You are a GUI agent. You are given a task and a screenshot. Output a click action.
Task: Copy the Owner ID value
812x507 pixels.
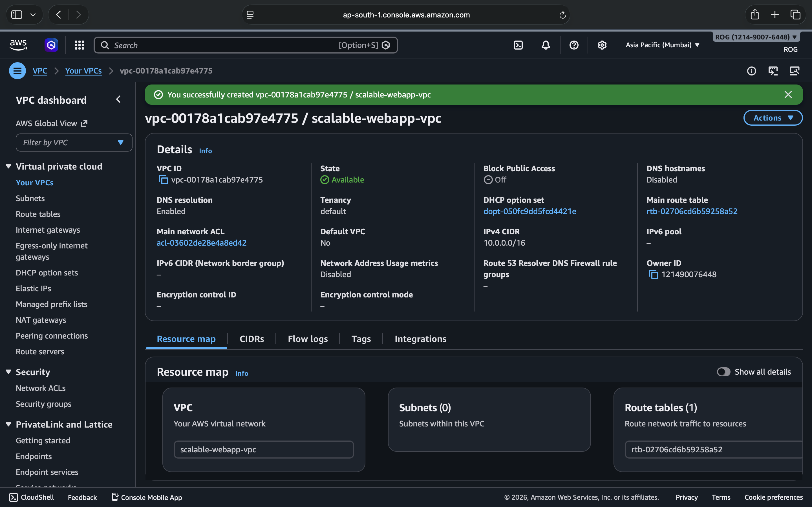pyautogui.click(x=653, y=275)
